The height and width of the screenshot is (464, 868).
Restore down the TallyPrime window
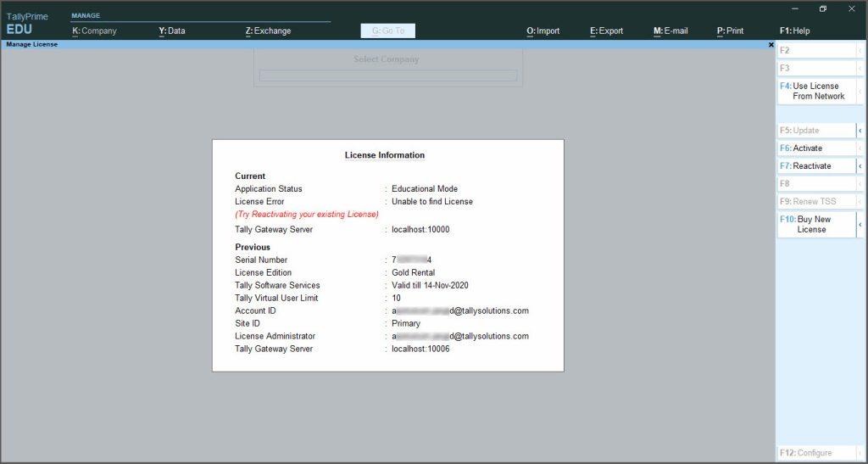[823, 8]
